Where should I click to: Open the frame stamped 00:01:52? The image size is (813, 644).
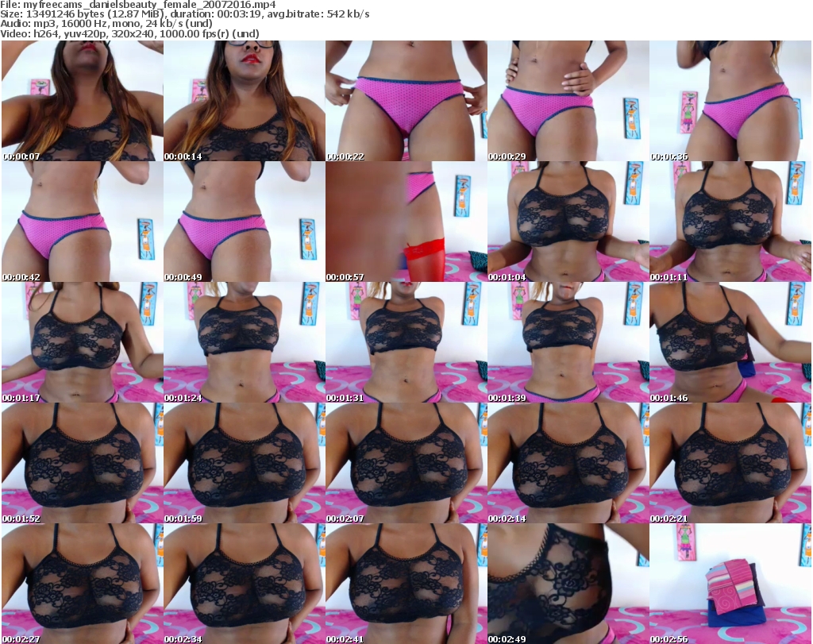pos(83,463)
